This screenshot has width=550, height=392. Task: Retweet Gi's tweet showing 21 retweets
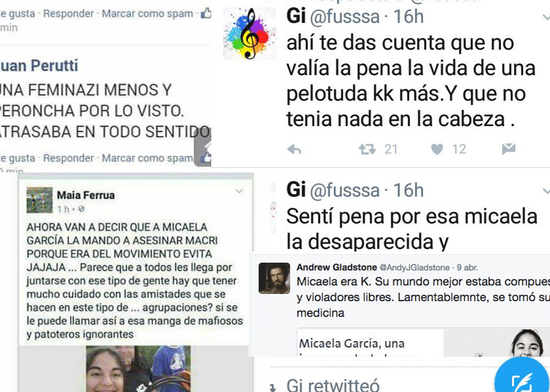pos(367,150)
